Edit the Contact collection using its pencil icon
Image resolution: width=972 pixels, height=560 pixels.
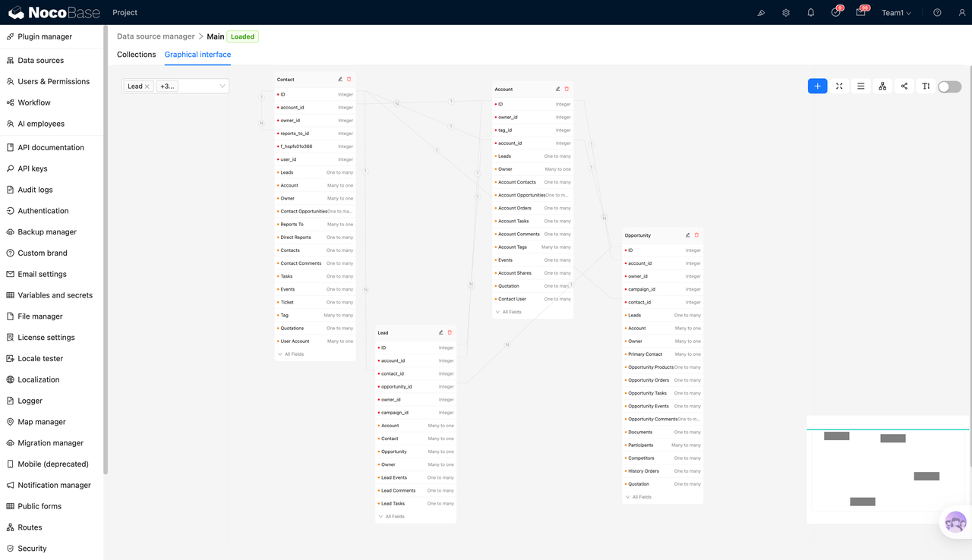click(x=339, y=79)
